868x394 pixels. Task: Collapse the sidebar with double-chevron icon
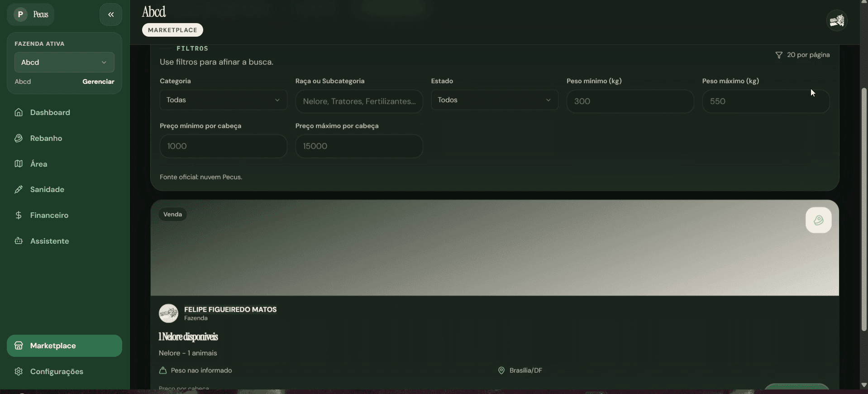(x=111, y=14)
